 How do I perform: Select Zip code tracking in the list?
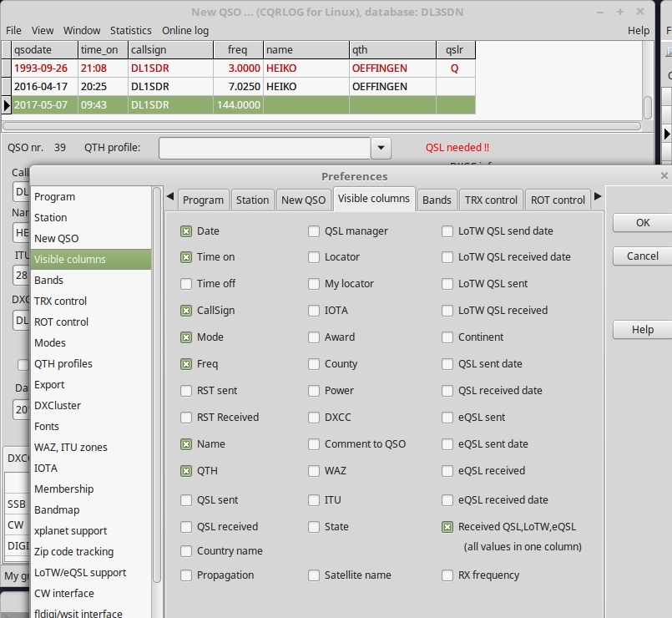click(91, 552)
